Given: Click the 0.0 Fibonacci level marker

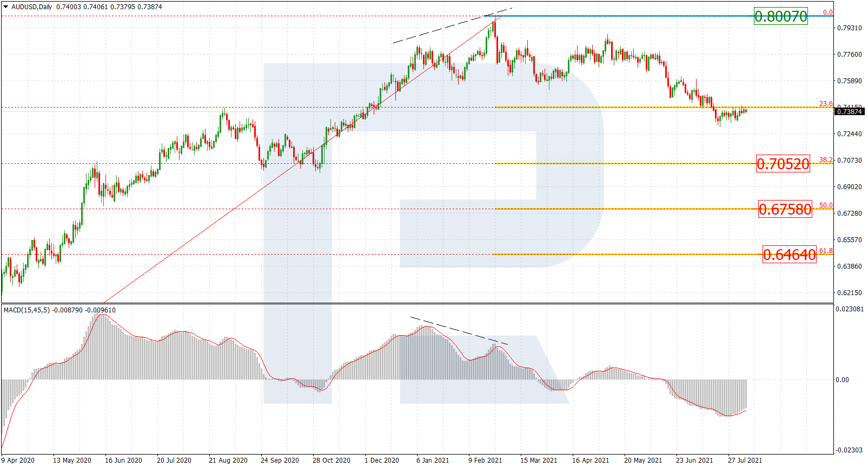Looking at the screenshot, I should pyautogui.click(x=828, y=12).
